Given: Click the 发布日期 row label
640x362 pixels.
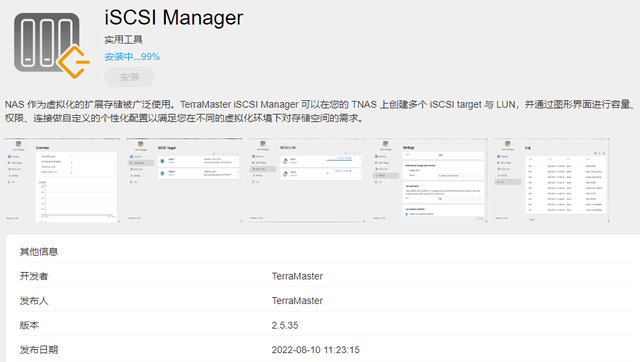Looking at the screenshot, I should click(x=39, y=350).
